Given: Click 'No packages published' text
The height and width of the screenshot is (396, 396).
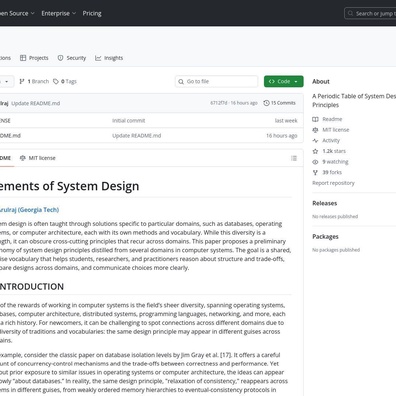Looking at the screenshot, I should click(x=336, y=250).
